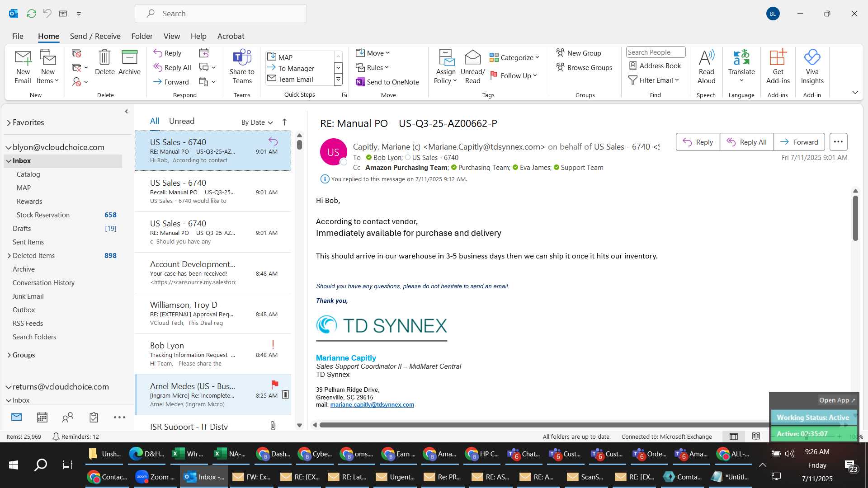Screen dimensions: 868x488
Task: Click Reply All in reading pane
Action: 746,142
